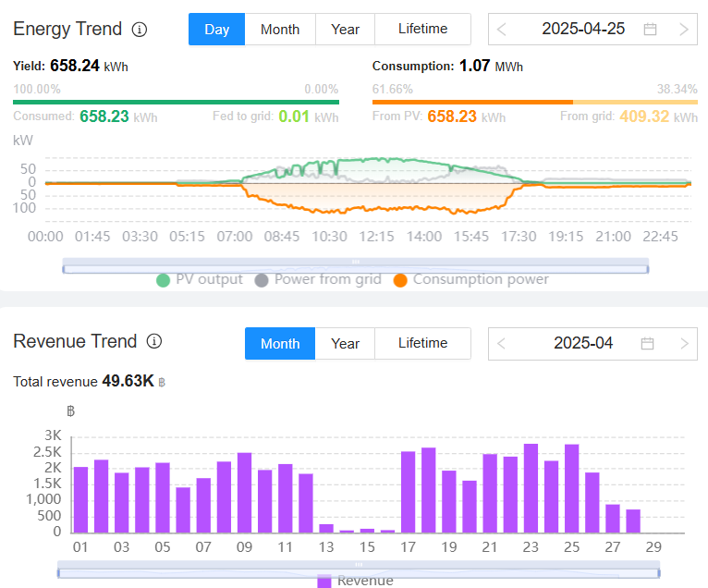Click the orange From PV consumption bar
Image resolution: width=708 pixels, height=588 pixels.
pos(472,102)
